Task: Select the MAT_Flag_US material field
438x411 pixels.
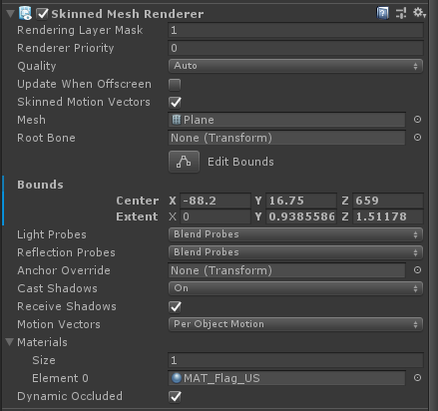Action: click(287, 378)
